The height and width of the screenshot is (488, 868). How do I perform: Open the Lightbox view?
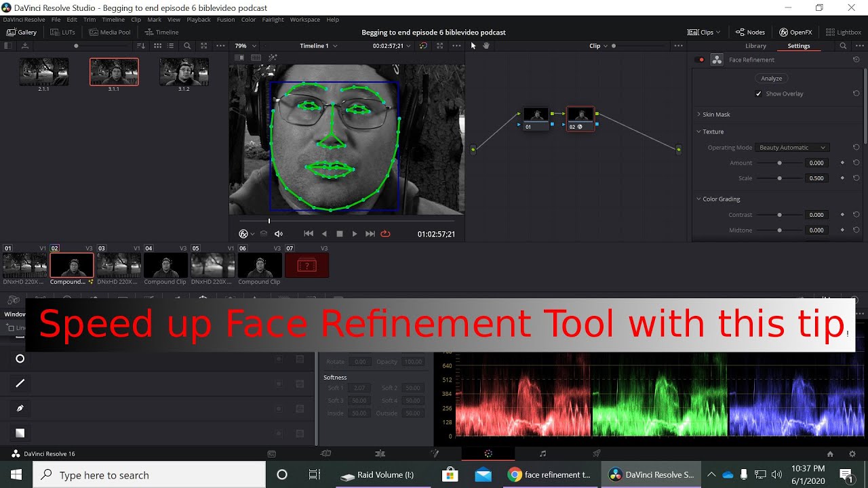click(x=844, y=32)
